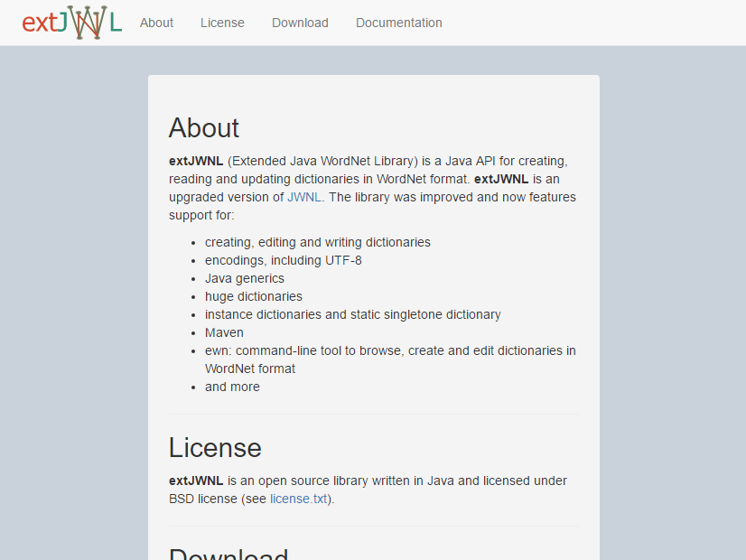Click the 'instance dictionaries and static singletone' bullet
Viewport: 746px width, 560px height.
point(352,314)
